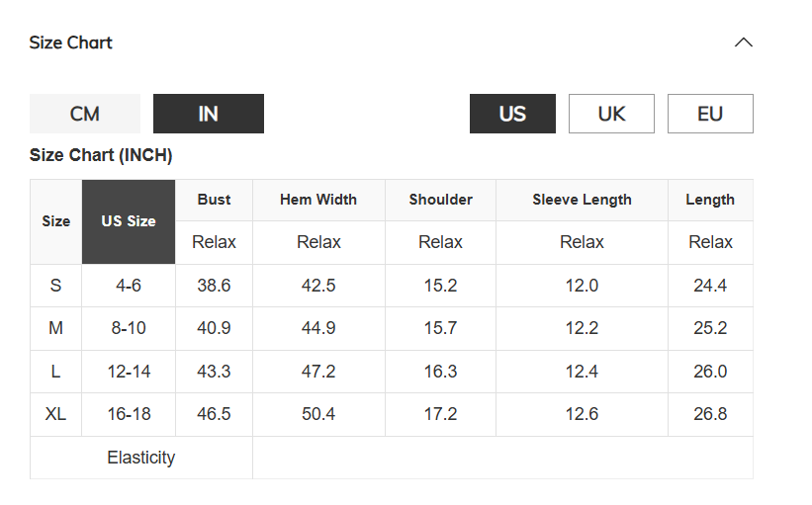Choose US sizing region
This screenshot has width=812, height=505.
click(512, 114)
